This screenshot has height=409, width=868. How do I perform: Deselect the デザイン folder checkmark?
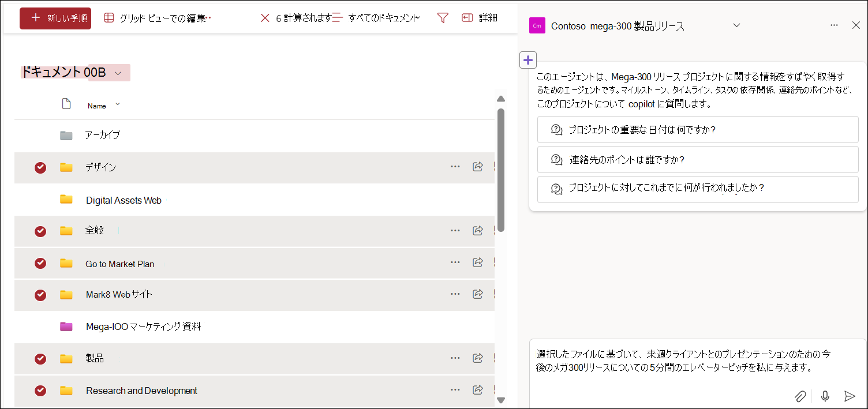[40, 167]
